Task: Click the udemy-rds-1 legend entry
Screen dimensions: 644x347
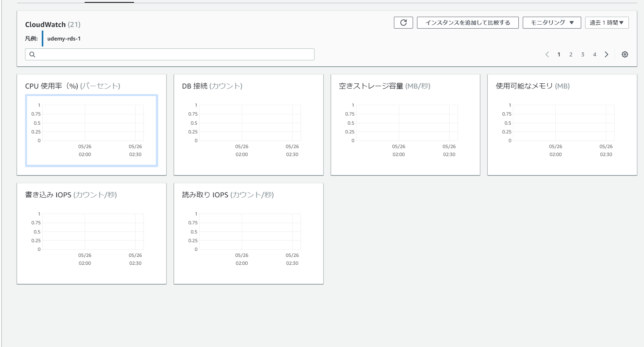Action: (x=64, y=39)
